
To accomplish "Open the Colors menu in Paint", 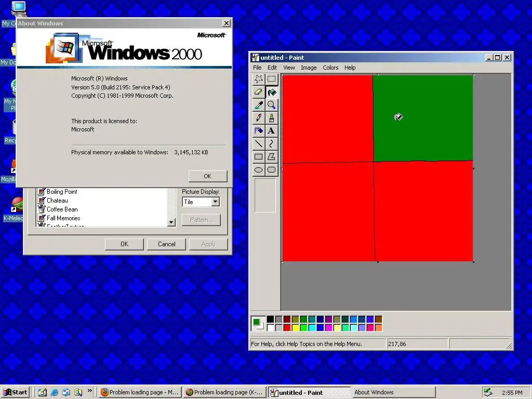I will coord(330,68).
